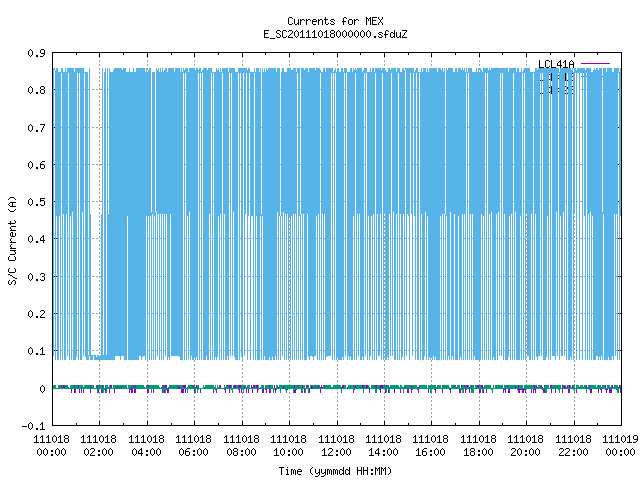Select the "Time (yymmdd HH:MM)" x-axis label

pyautogui.click(x=335, y=471)
